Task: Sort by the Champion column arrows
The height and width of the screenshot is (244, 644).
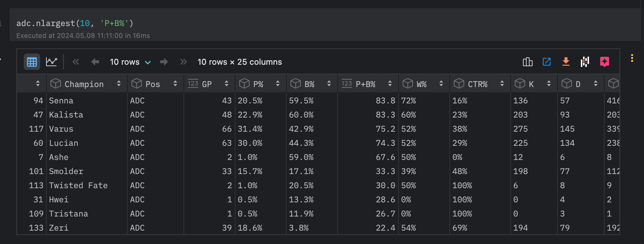Action: [x=119, y=84]
